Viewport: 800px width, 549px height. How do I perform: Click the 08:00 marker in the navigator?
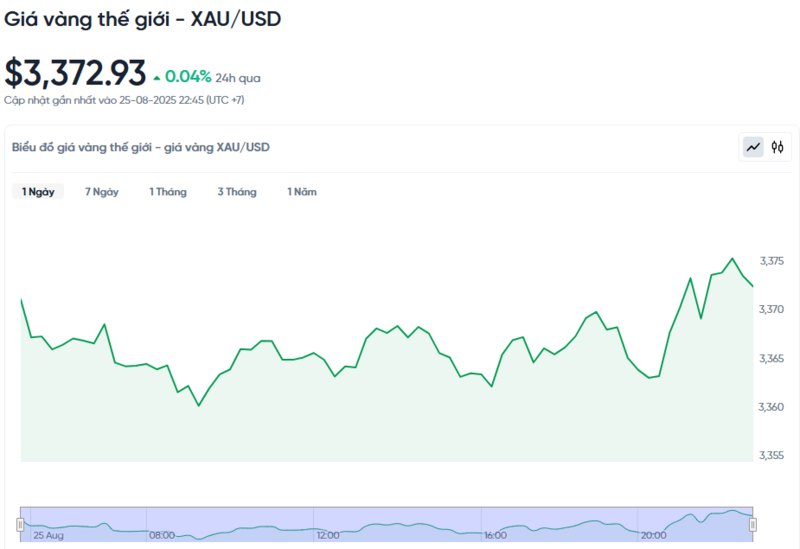click(160, 536)
